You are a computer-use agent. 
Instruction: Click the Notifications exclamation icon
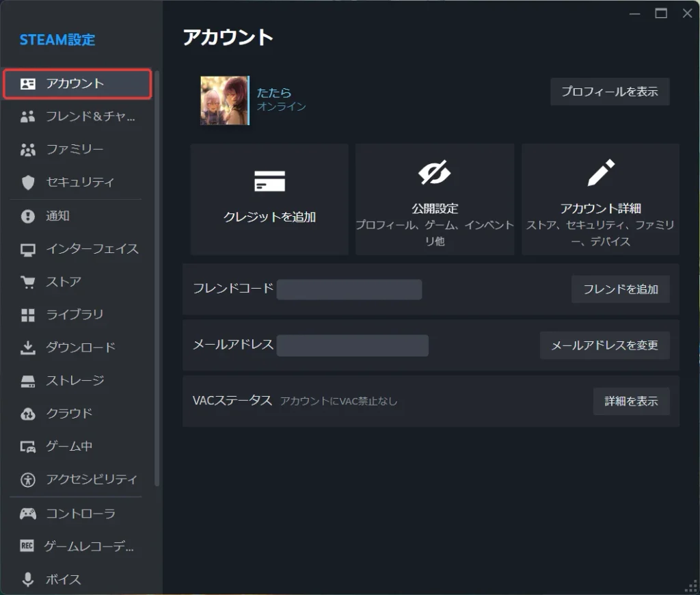[27, 216]
